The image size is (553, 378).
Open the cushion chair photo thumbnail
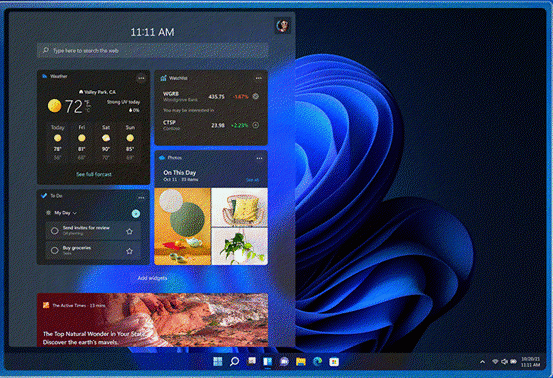[x=240, y=207]
